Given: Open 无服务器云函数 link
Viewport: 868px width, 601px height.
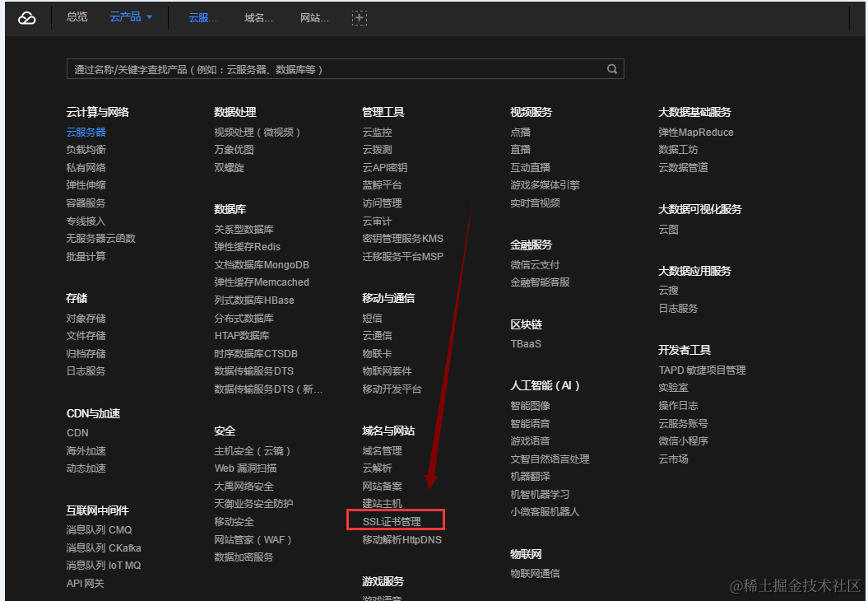Looking at the screenshot, I should pyautogui.click(x=100, y=238).
